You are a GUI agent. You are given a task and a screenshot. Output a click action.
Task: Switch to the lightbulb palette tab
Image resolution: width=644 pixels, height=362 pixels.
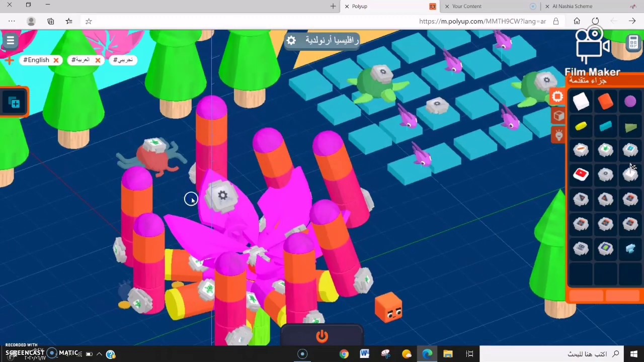click(x=559, y=135)
